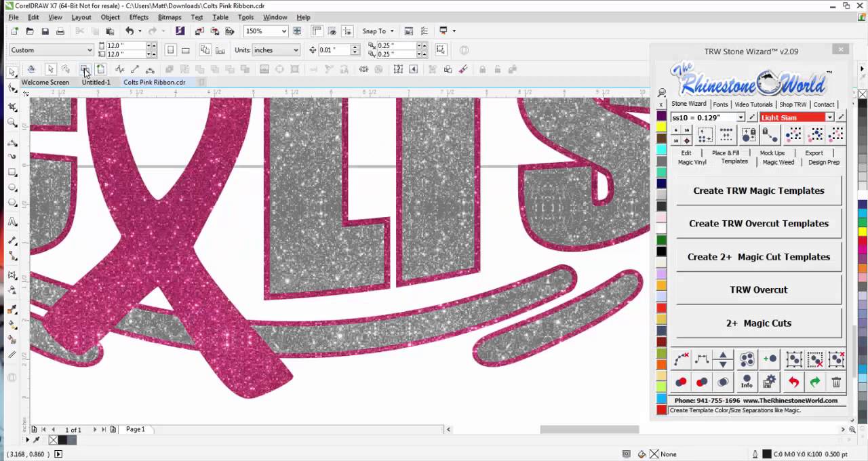Open the Video Tutorials tab
Screen dimensions: 868x461
(753, 104)
